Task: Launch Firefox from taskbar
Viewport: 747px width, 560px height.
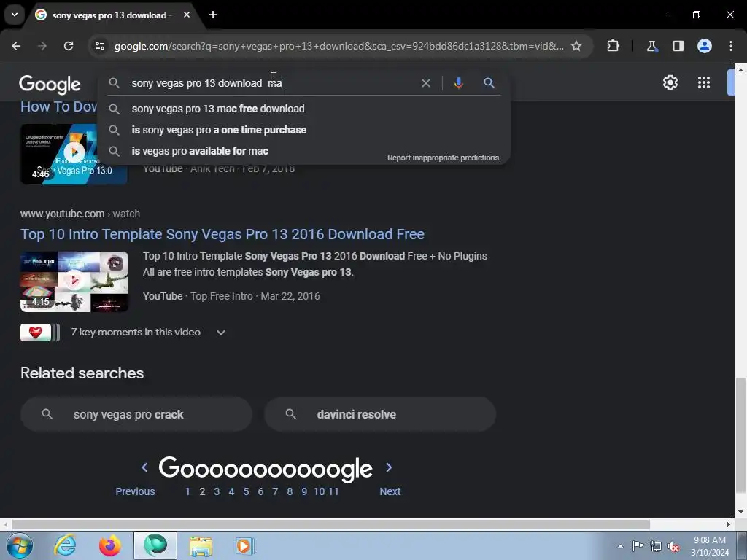Action: point(109,545)
